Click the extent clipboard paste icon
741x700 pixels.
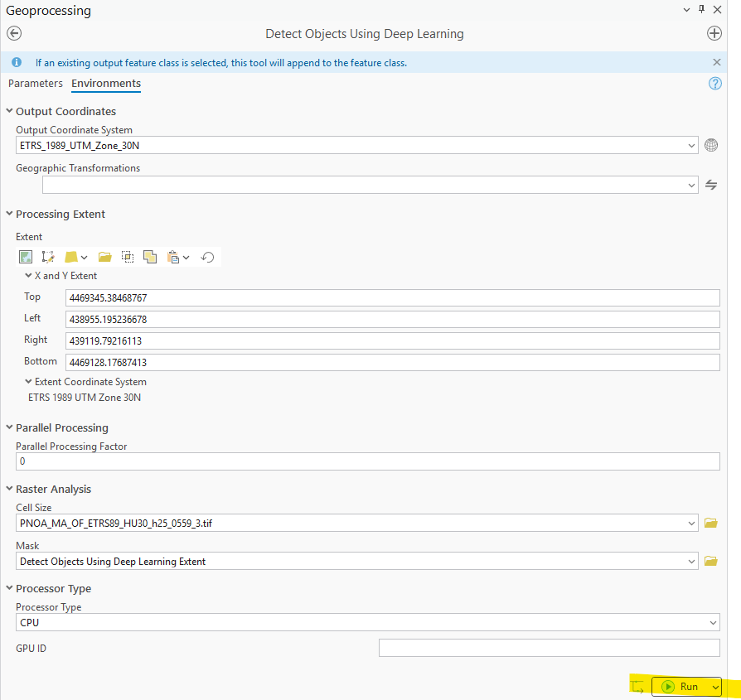pyautogui.click(x=173, y=257)
